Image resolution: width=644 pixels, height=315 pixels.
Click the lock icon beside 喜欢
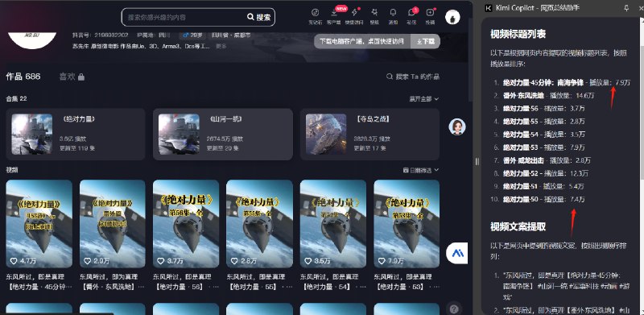pyautogui.click(x=81, y=77)
